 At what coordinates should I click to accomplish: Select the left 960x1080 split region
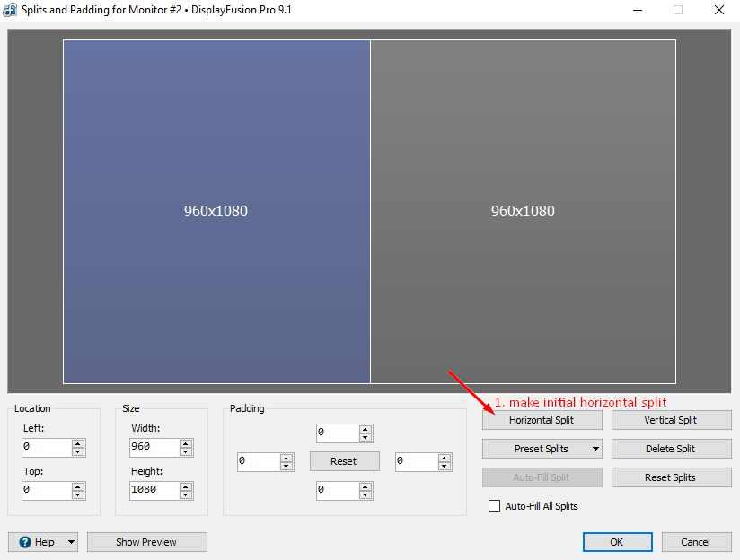pyautogui.click(x=216, y=211)
